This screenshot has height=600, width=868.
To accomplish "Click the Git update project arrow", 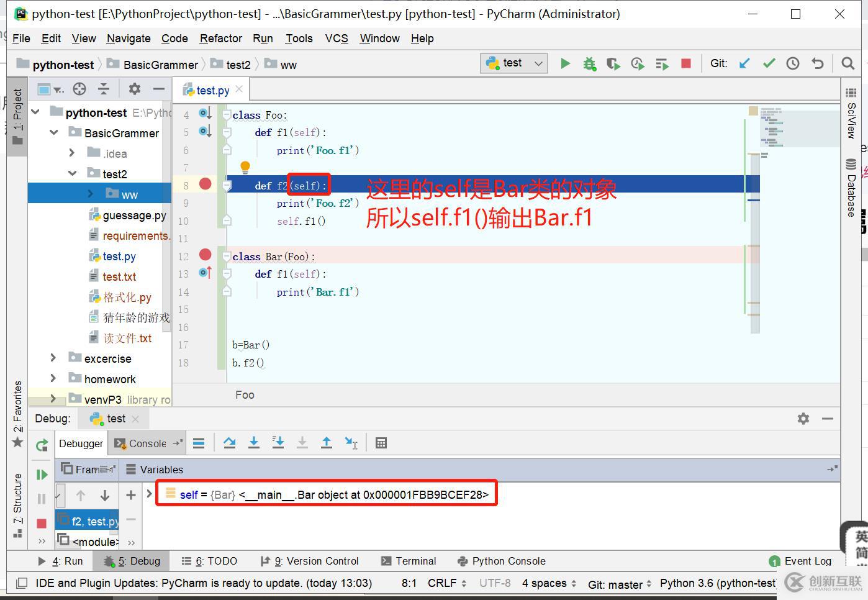I will tap(744, 63).
